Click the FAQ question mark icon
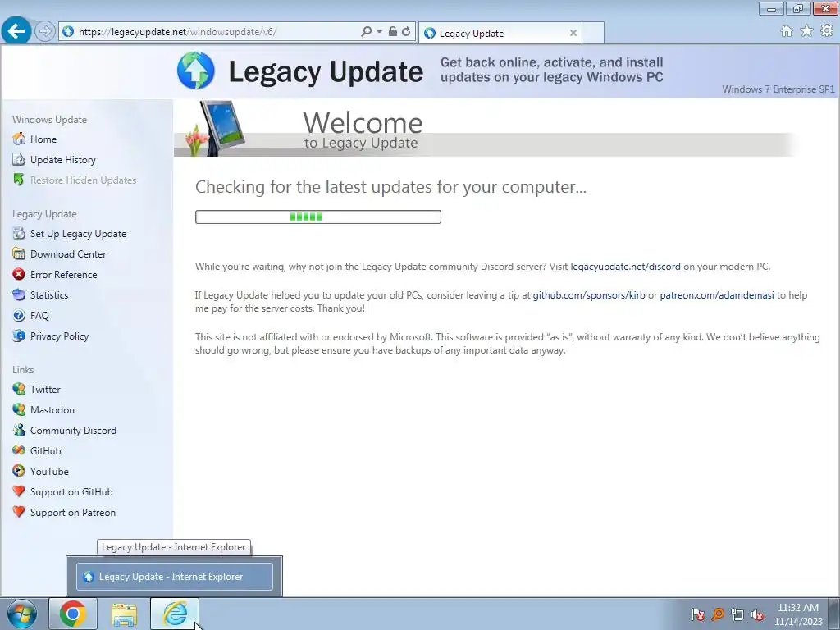The image size is (840, 630). [19, 316]
